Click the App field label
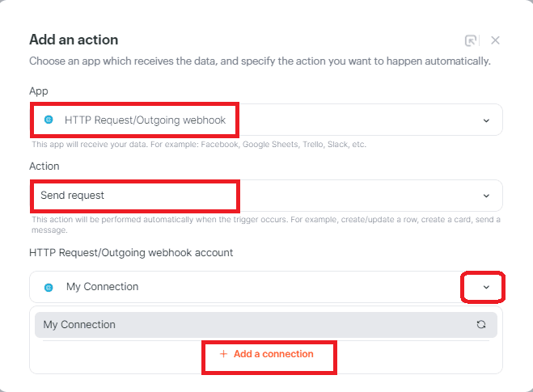The width and height of the screenshot is (533, 392). pyautogui.click(x=40, y=91)
